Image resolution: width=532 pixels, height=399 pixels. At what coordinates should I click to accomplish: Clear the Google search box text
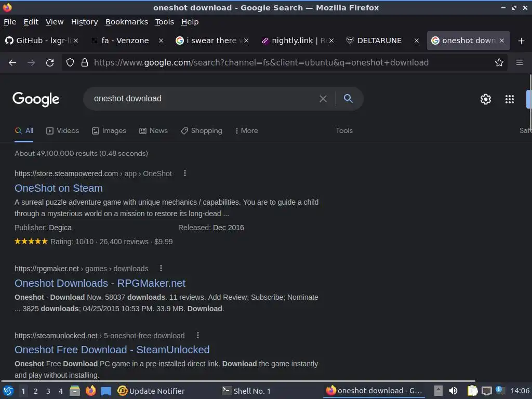[323, 99]
